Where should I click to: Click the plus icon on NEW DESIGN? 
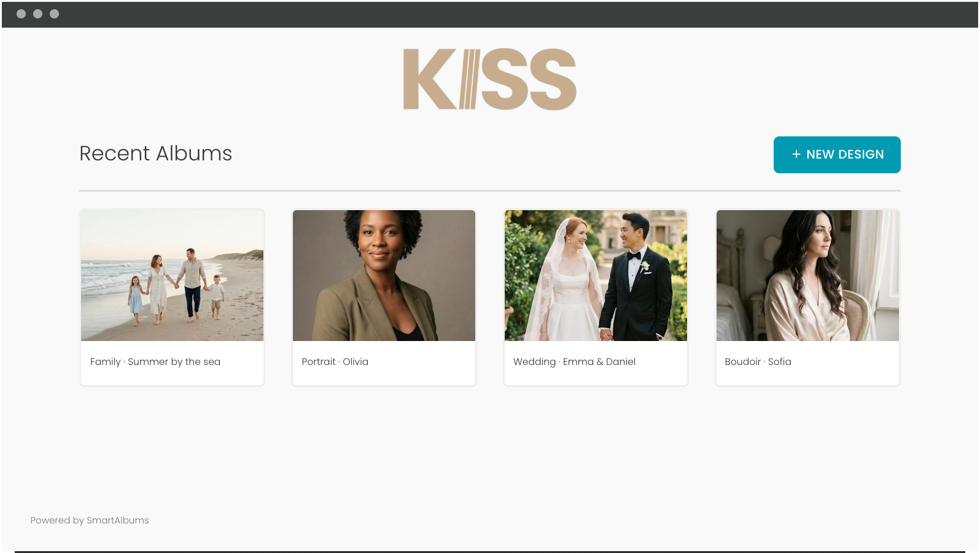click(796, 155)
